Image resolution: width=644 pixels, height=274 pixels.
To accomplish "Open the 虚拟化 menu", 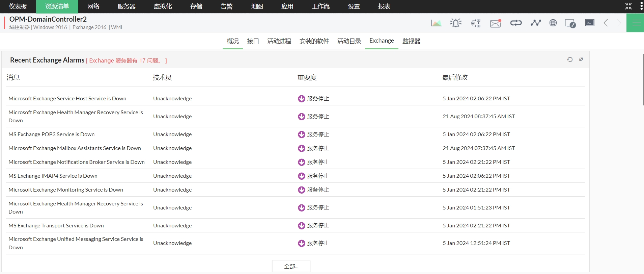I will (163, 6).
